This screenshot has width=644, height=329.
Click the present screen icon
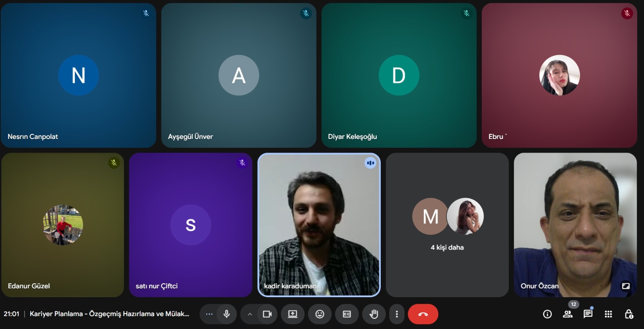pos(293,314)
